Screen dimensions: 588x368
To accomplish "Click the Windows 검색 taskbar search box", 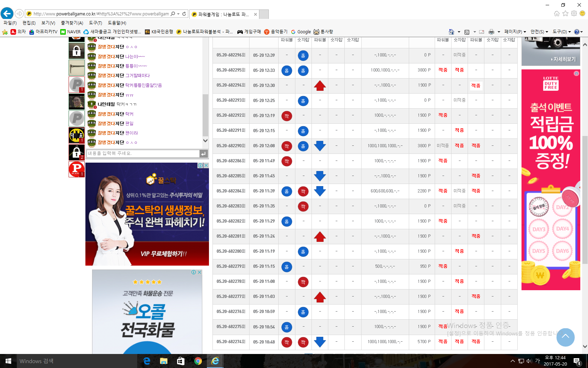I will point(77,361).
